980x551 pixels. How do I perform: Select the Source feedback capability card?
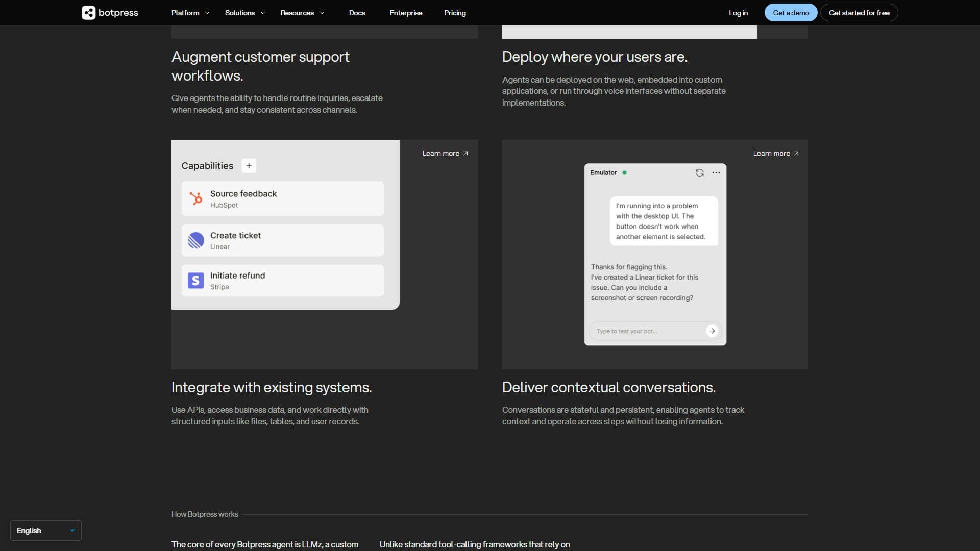pyautogui.click(x=282, y=198)
